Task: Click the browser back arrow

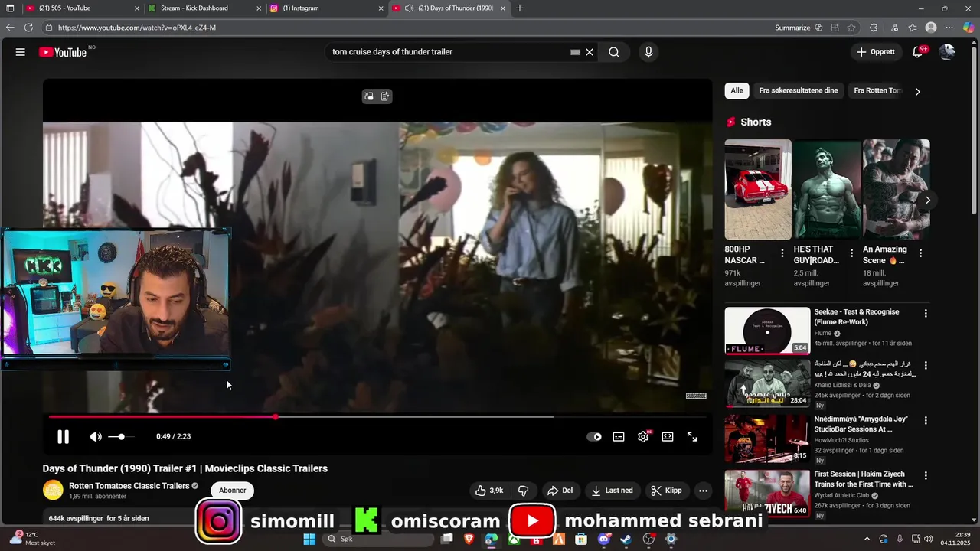Action: pos(10,28)
